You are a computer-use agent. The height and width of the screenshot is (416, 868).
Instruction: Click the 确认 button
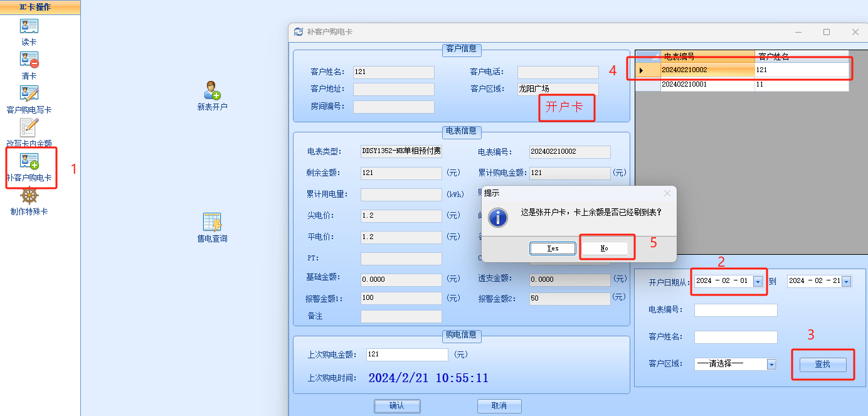[x=397, y=406]
